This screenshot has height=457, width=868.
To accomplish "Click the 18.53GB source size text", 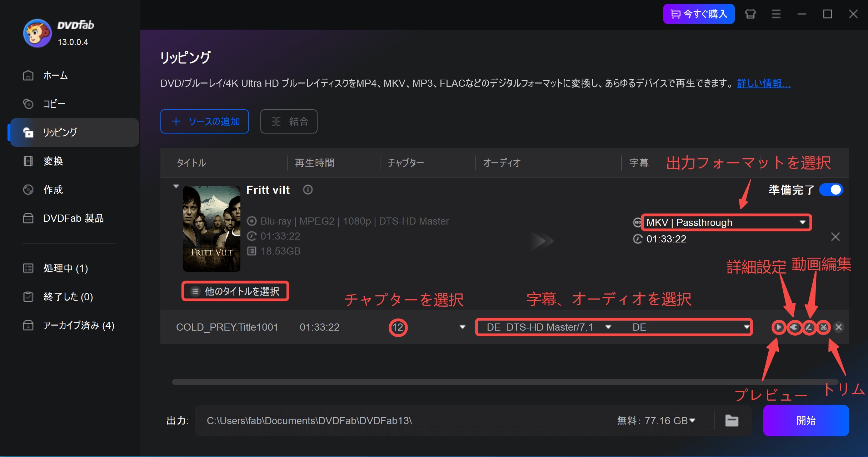I will [x=280, y=251].
